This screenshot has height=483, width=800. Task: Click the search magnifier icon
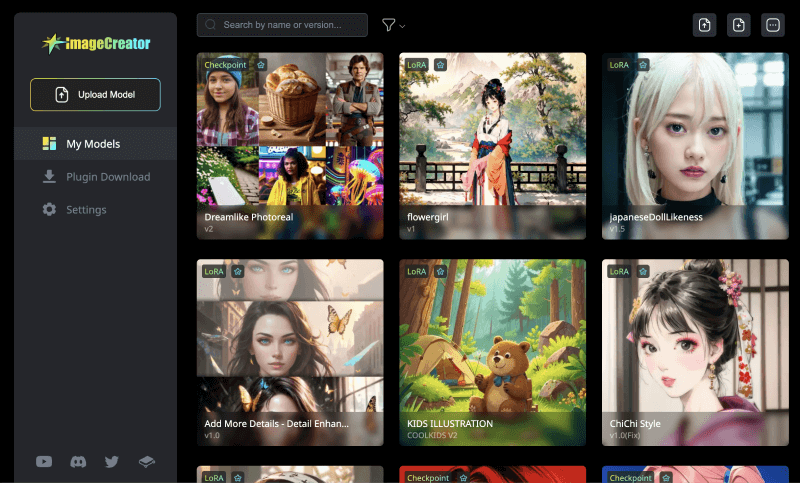[210, 25]
